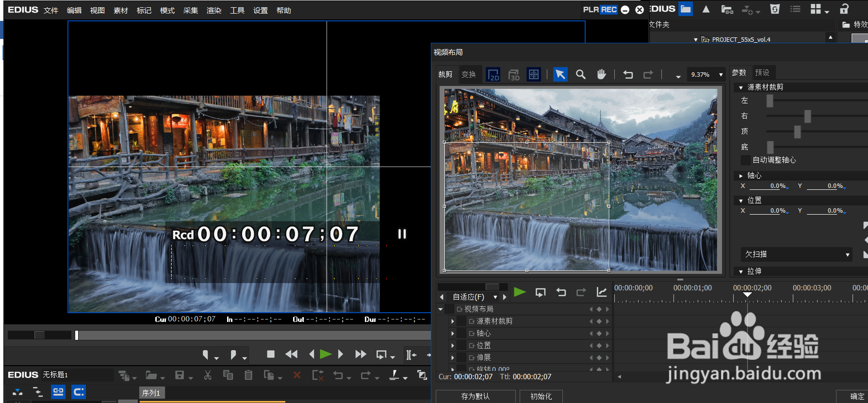The image size is (868, 403).
Task: Click the fast forward button in player
Action: pyautogui.click(x=360, y=354)
